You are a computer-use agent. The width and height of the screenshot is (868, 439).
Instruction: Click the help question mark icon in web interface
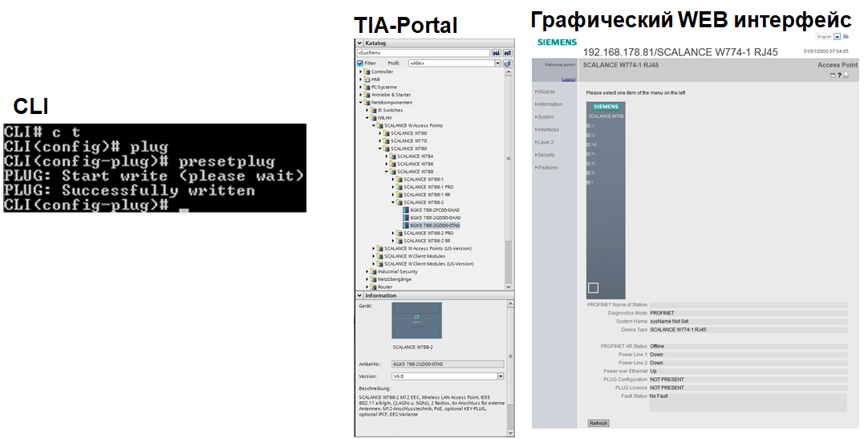tap(839, 75)
